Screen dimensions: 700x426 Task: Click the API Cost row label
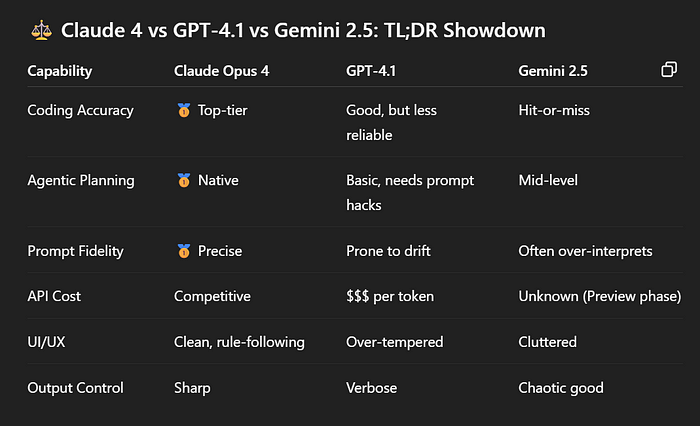(54, 297)
